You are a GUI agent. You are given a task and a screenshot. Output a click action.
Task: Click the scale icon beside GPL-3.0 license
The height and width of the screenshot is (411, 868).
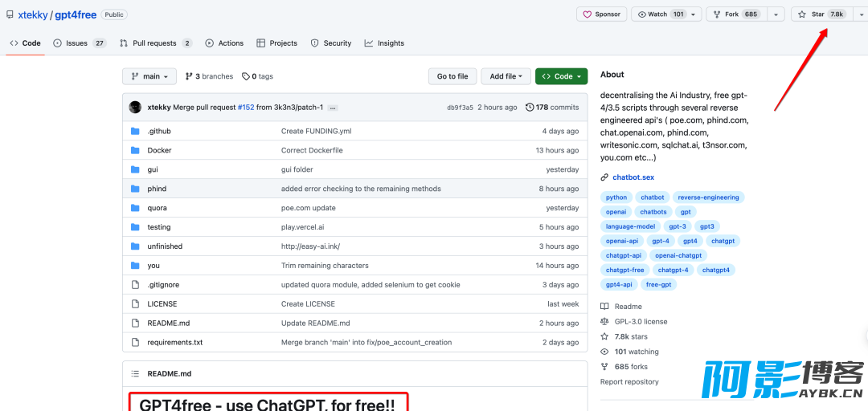tap(604, 321)
